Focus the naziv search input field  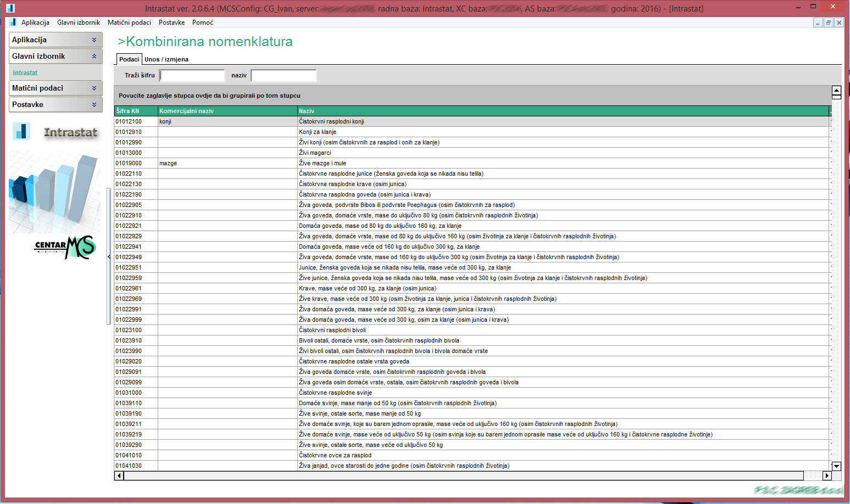click(284, 76)
